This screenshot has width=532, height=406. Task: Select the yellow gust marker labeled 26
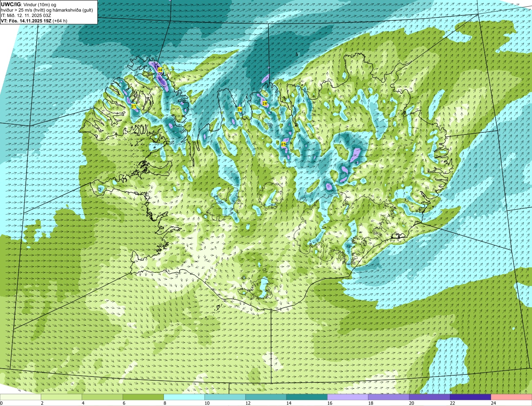point(239,109)
